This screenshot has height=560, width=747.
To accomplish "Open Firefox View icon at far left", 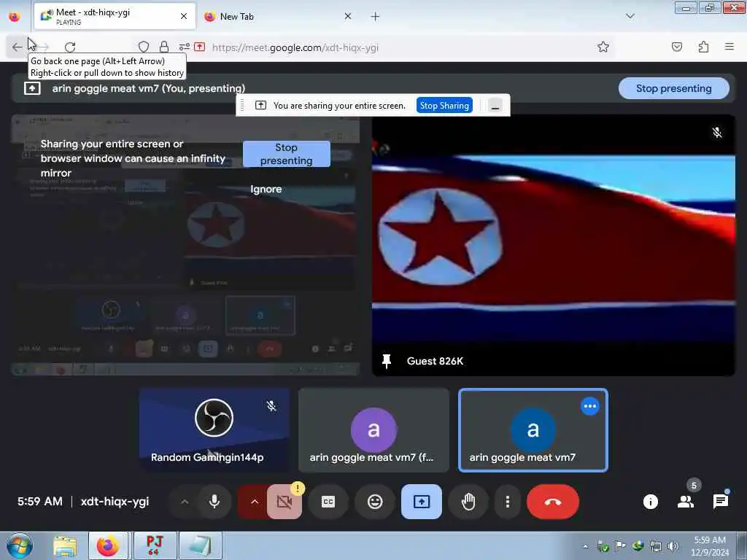I will tap(15, 17).
